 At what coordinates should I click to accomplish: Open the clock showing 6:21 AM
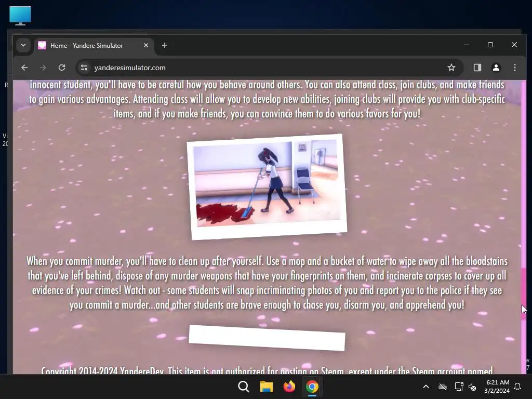497,387
